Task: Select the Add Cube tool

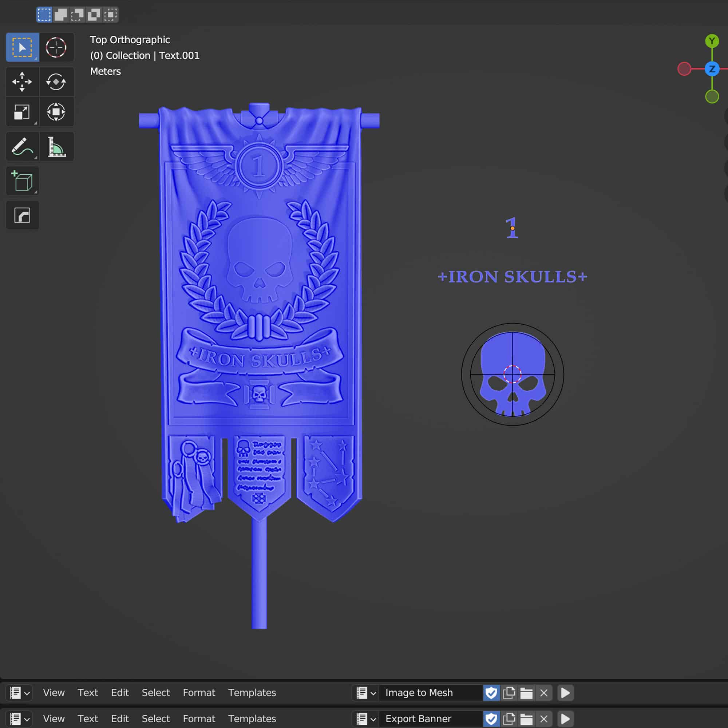Action: click(22, 181)
